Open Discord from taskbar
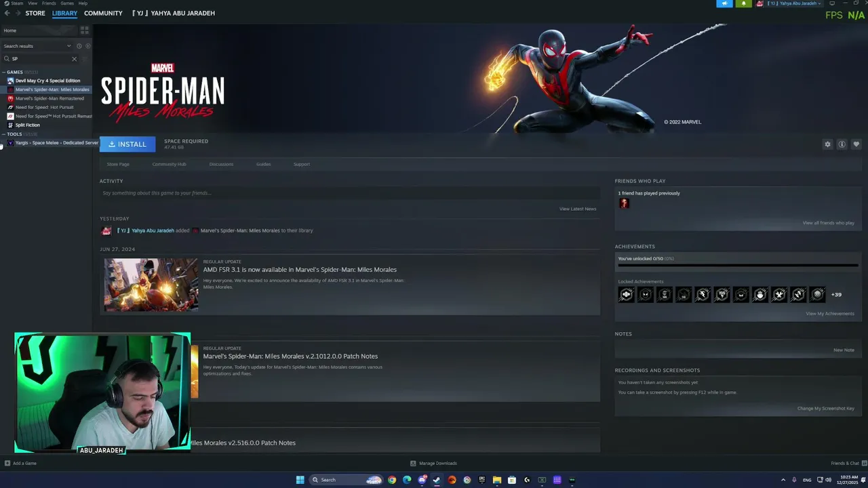 tap(422, 480)
